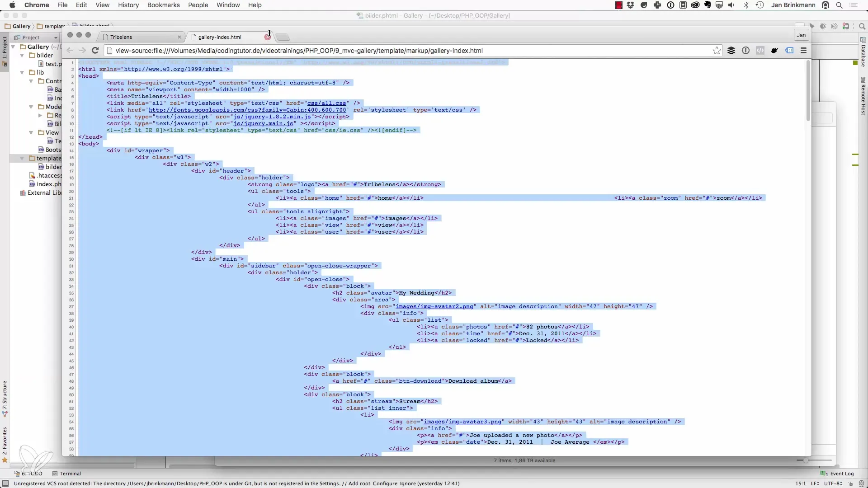Collapse the lib folder in project tree
The image size is (868, 488).
(22, 72)
